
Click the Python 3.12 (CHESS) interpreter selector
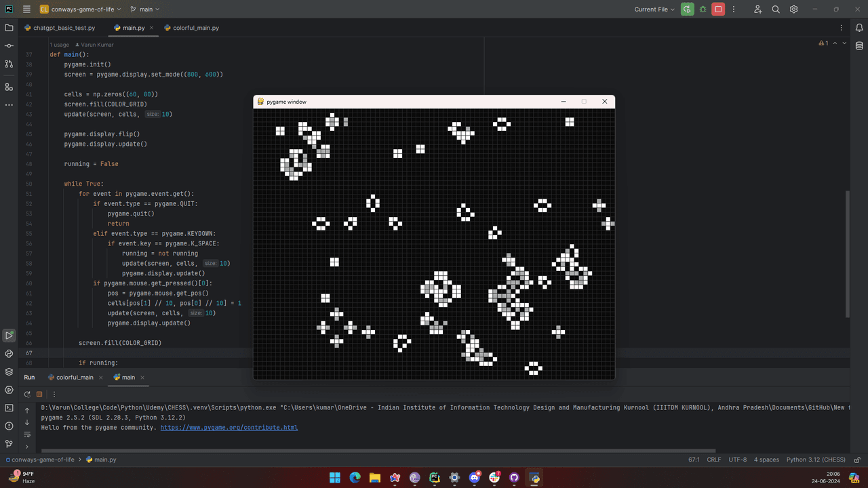tap(816, 460)
